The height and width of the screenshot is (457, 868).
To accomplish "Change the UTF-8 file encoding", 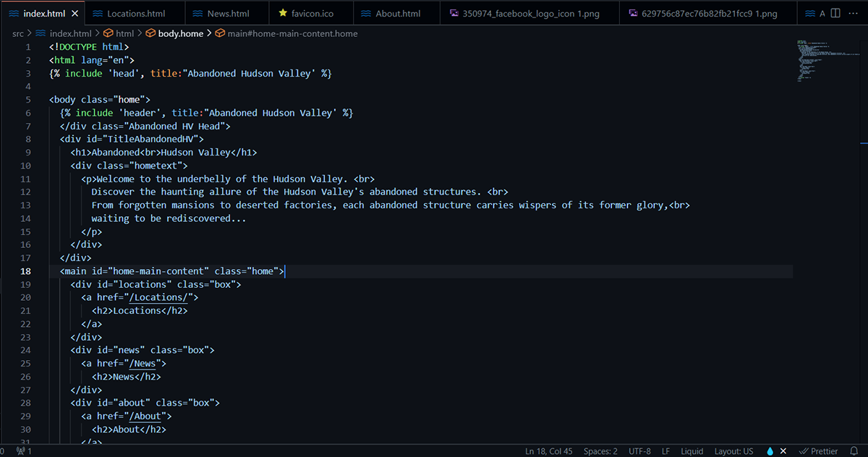I will point(640,451).
